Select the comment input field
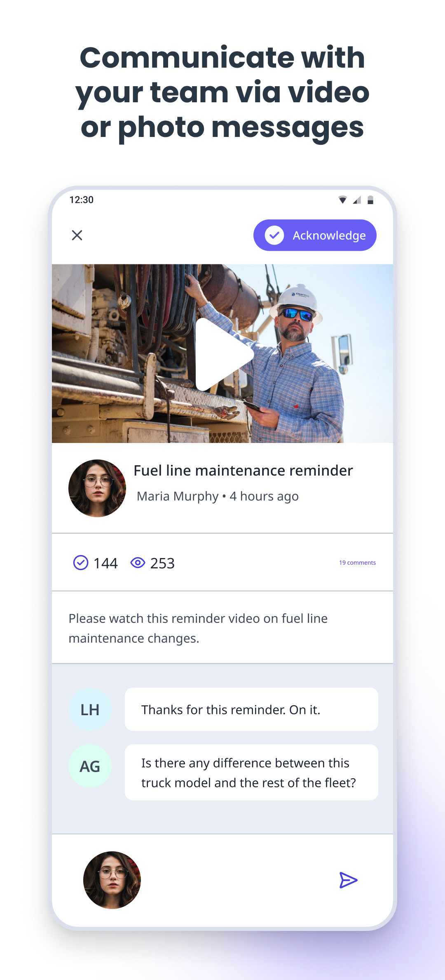Screen dimensions: 445x980 point(237,880)
